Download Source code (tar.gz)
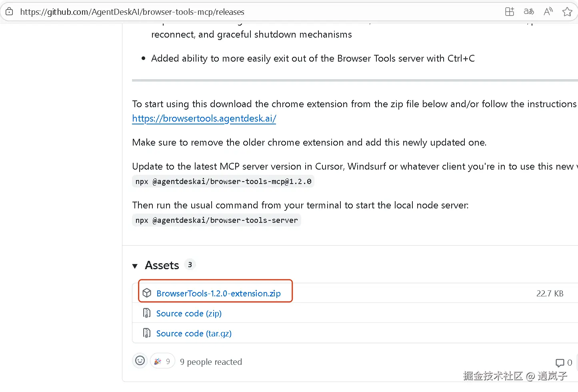Viewport: 578px width, 392px height. tap(194, 333)
